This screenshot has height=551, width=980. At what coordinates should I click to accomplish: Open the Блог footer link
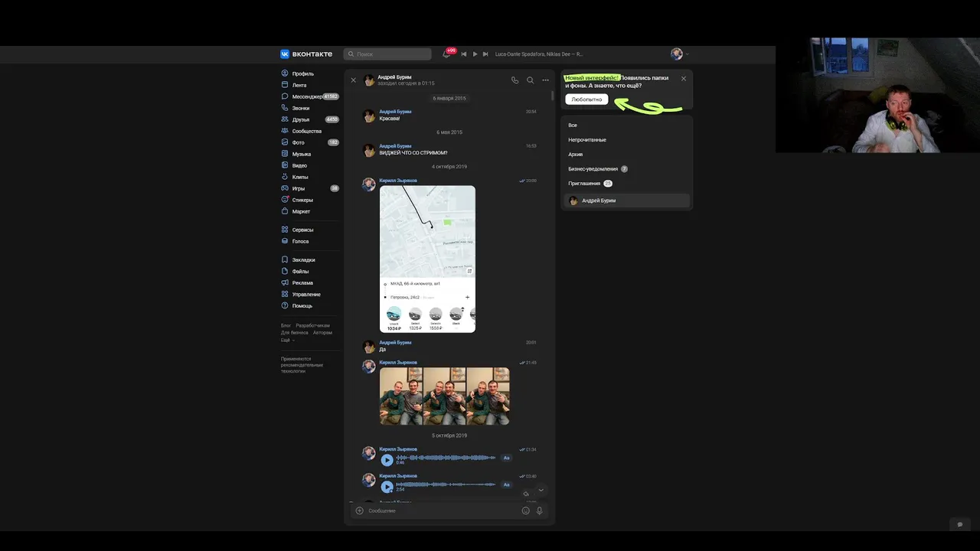pos(286,325)
